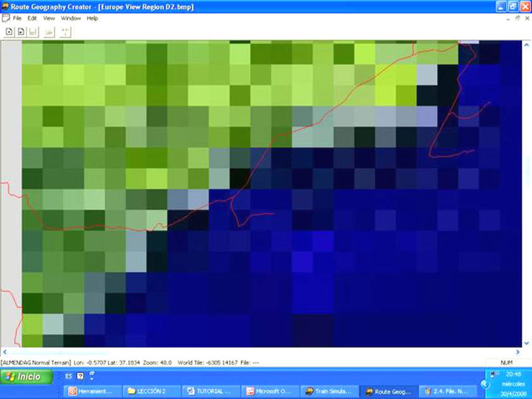Switch to Train Simulator taskbar button
532x399 pixels.
[328, 391]
